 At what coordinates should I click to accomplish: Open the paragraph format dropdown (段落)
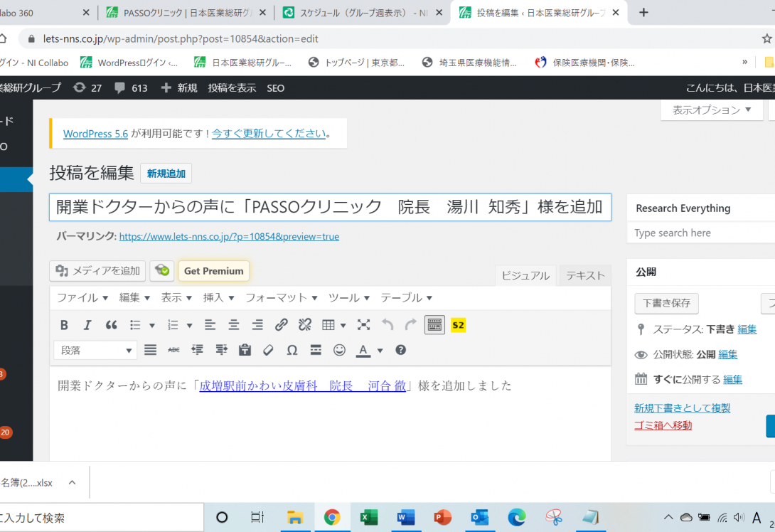(95, 350)
